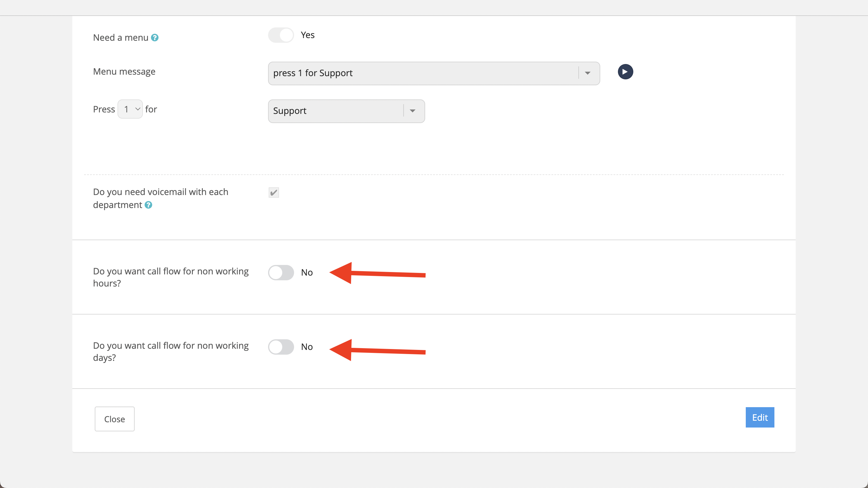Click the help icon beside Need a menu
This screenshot has width=868, height=488.
[155, 38]
